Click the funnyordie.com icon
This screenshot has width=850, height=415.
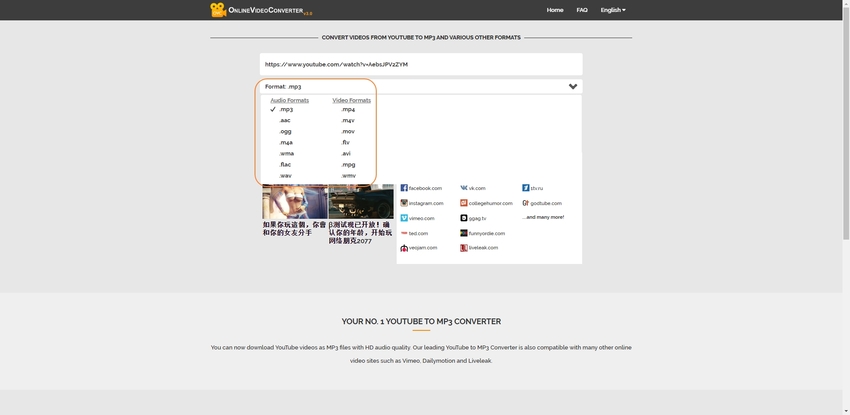[463, 233]
